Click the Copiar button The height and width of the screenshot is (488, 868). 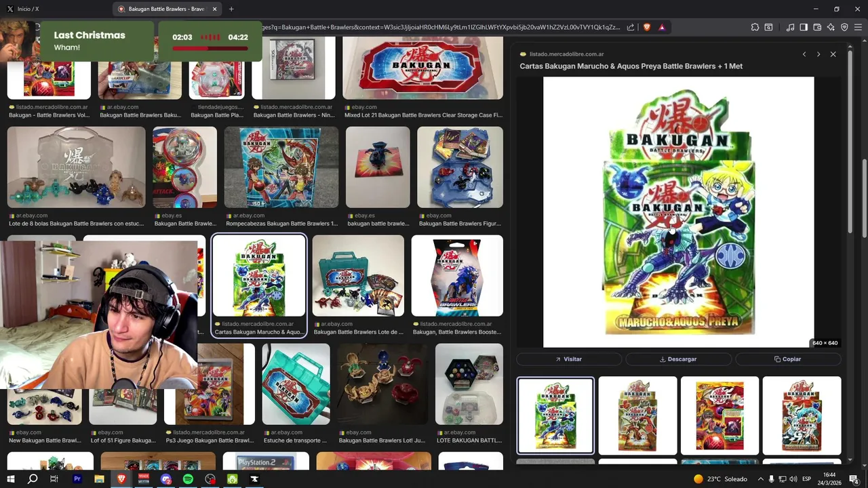[788, 359]
